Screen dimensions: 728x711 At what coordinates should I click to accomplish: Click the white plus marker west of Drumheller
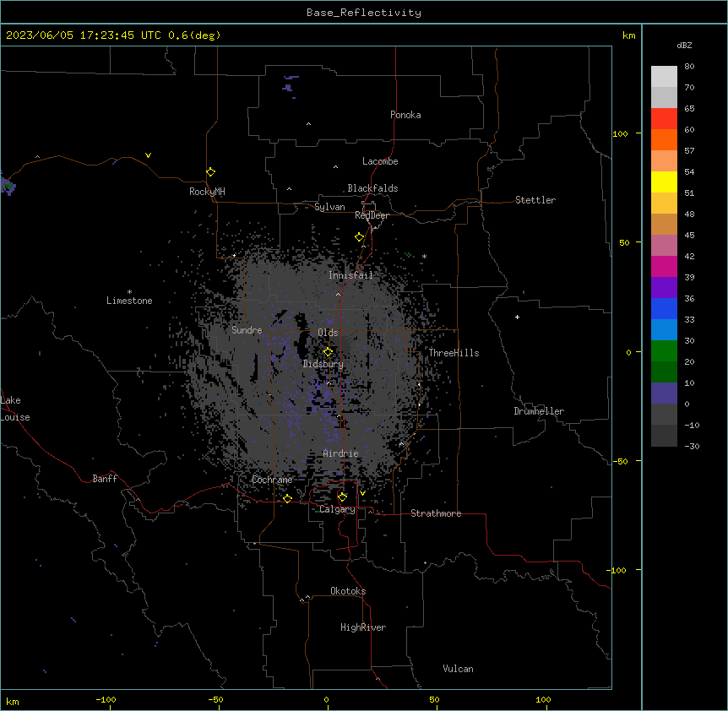click(x=517, y=317)
